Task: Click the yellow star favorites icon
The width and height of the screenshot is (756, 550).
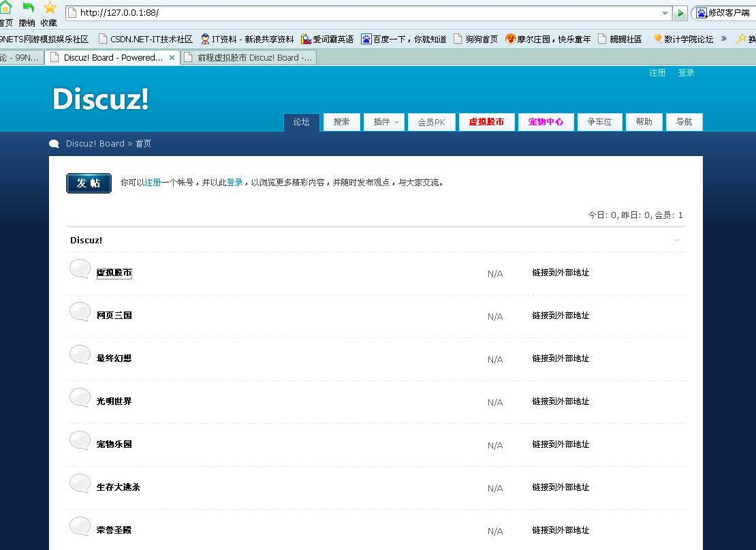Action: click(x=50, y=7)
